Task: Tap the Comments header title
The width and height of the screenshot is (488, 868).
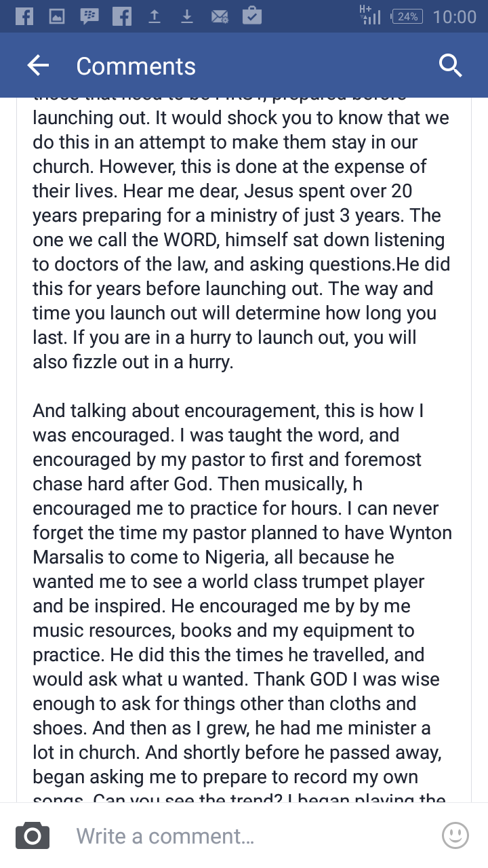Action: [x=136, y=66]
